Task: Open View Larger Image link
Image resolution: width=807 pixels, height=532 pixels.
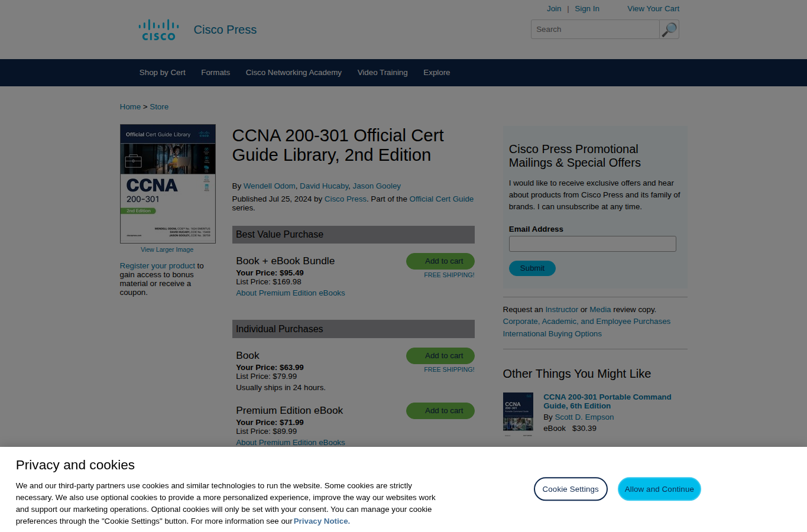Action: tap(167, 249)
